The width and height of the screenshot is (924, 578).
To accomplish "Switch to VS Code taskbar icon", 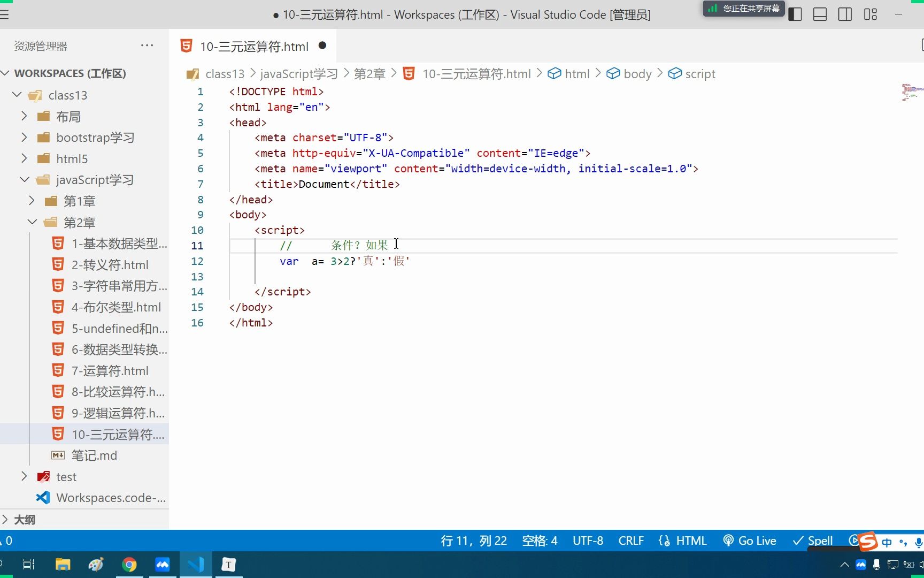I will coord(196,564).
